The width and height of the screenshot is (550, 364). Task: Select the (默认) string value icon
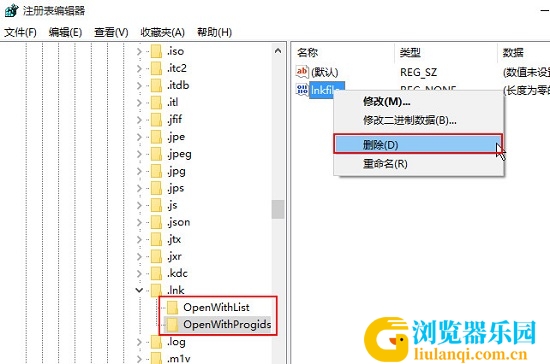point(302,72)
